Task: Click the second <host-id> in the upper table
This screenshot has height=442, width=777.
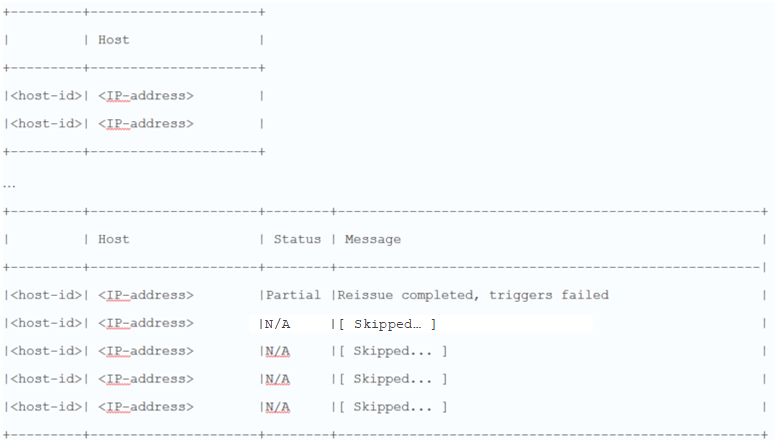Action: 45,124
